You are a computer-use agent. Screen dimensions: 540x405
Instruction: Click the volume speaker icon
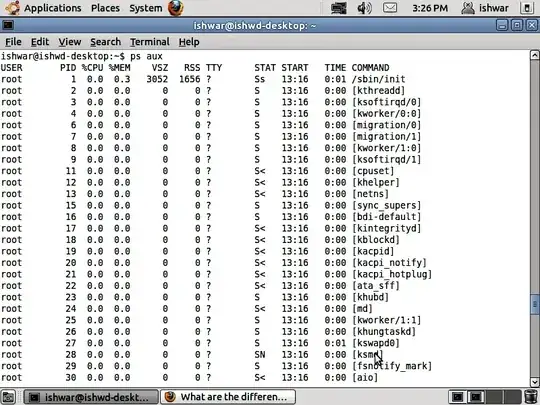pyautogui.click(x=364, y=8)
